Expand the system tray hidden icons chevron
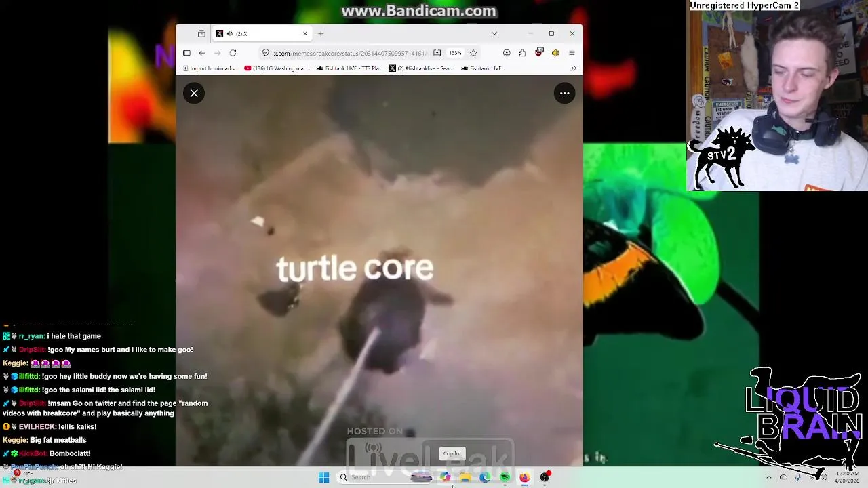 coord(768,477)
